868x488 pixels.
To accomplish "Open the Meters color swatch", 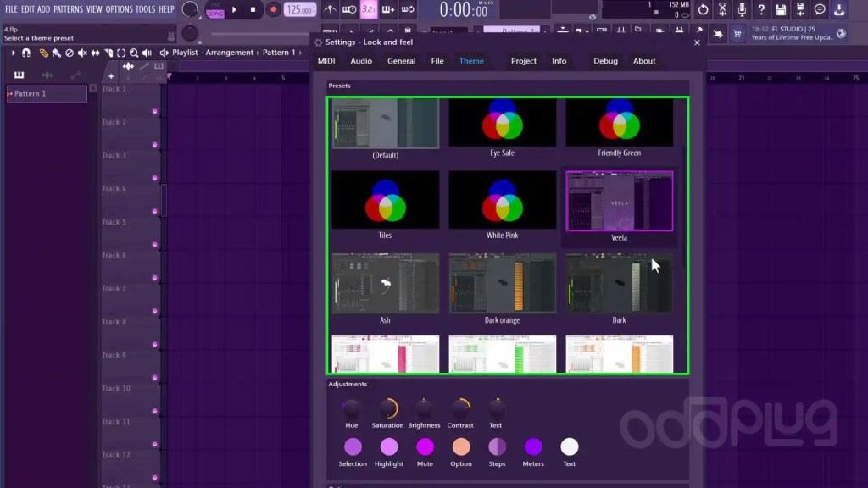I will pos(533,446).
